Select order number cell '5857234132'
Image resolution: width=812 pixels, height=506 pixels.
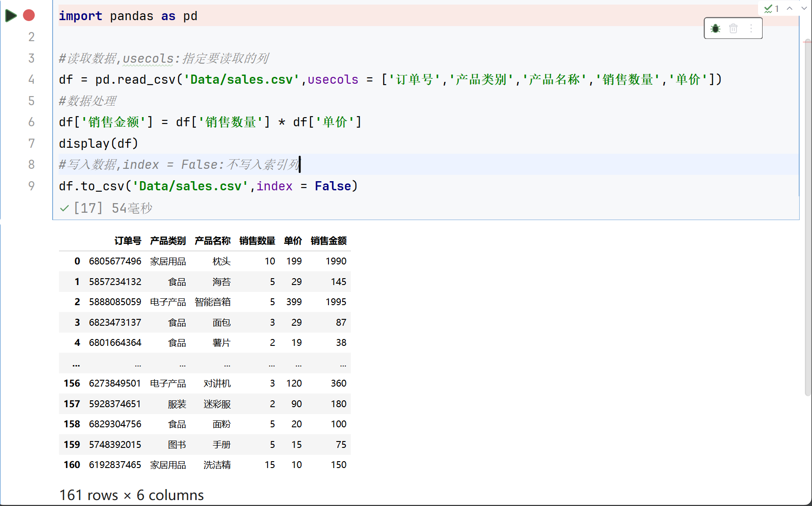115,282
